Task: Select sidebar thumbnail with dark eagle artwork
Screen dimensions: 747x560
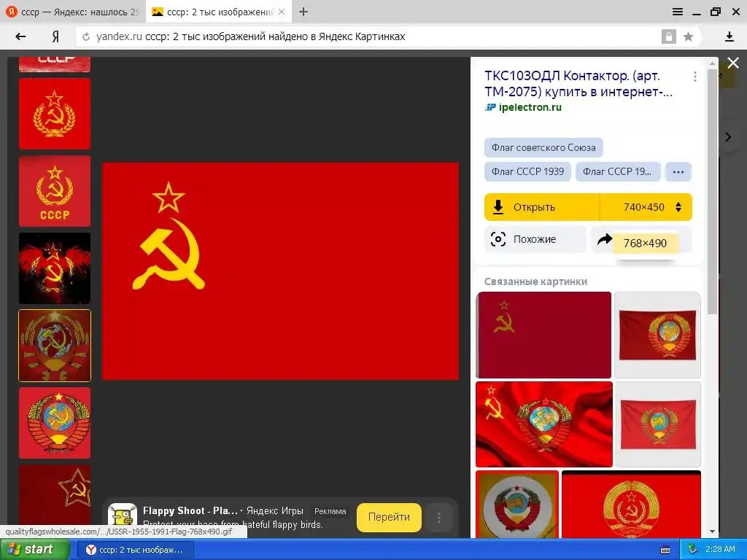Action: [x=54, y=268]
